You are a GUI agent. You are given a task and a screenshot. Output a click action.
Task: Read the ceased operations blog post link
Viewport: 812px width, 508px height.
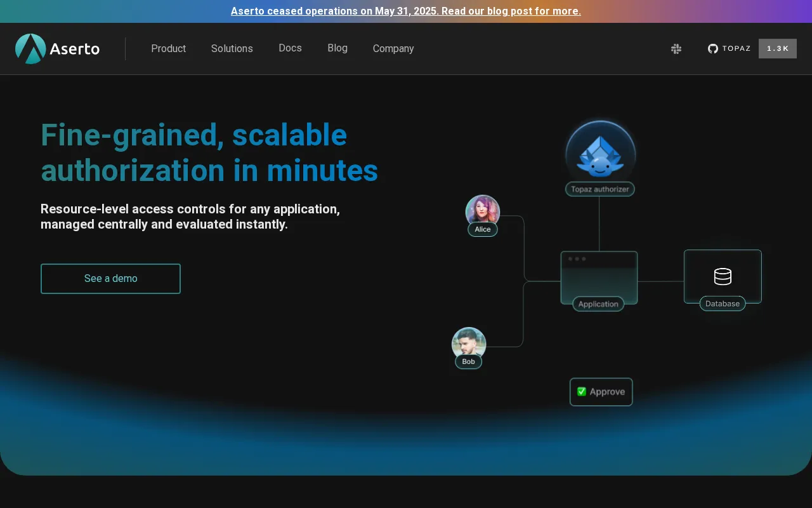406,11
